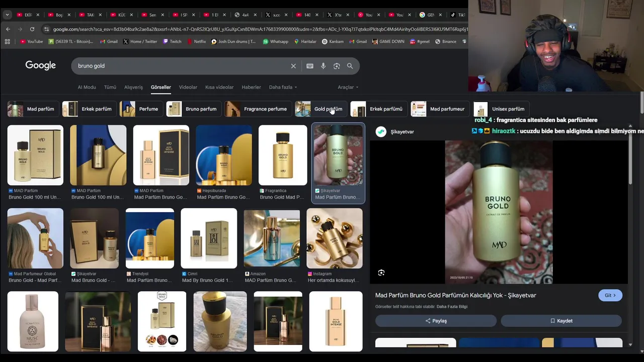The image size is (644, 362).
Task: Open the Haritalar bookmark
Action: [x=305, y=42]
